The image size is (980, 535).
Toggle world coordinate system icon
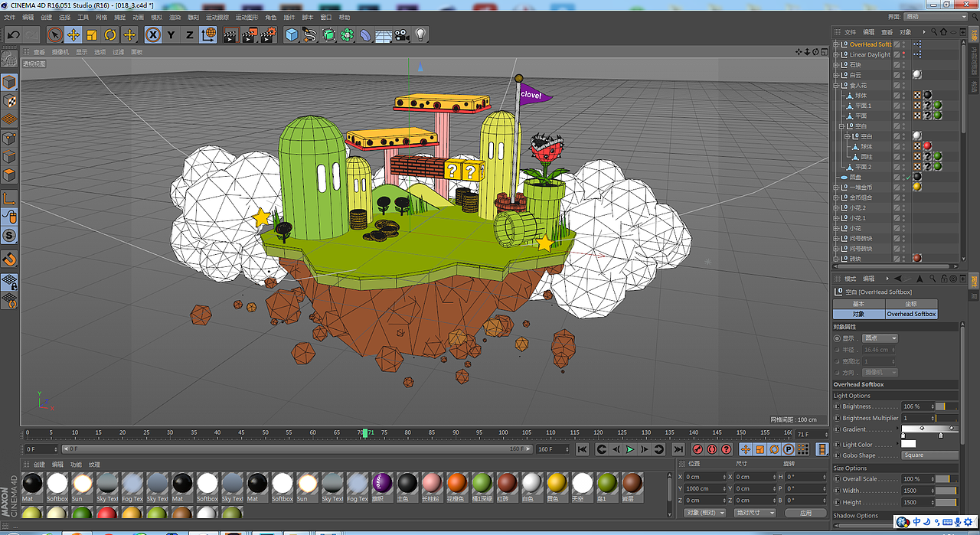point(208,34)
